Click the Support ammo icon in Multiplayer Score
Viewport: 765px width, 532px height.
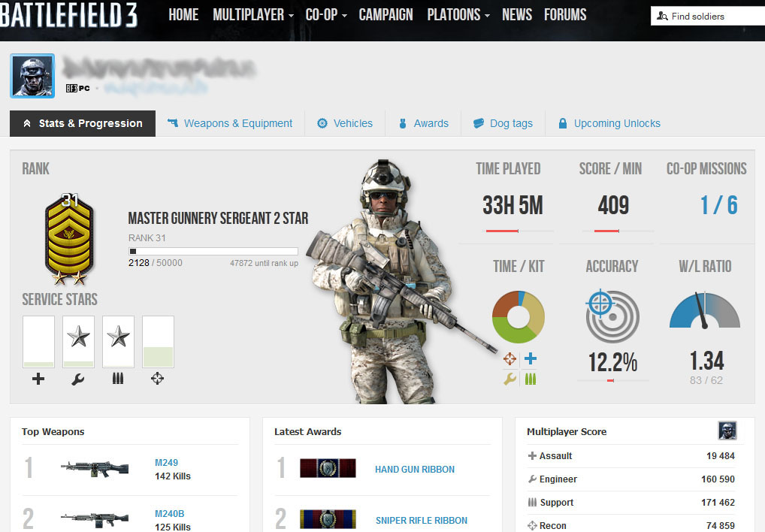pos(532,502)
